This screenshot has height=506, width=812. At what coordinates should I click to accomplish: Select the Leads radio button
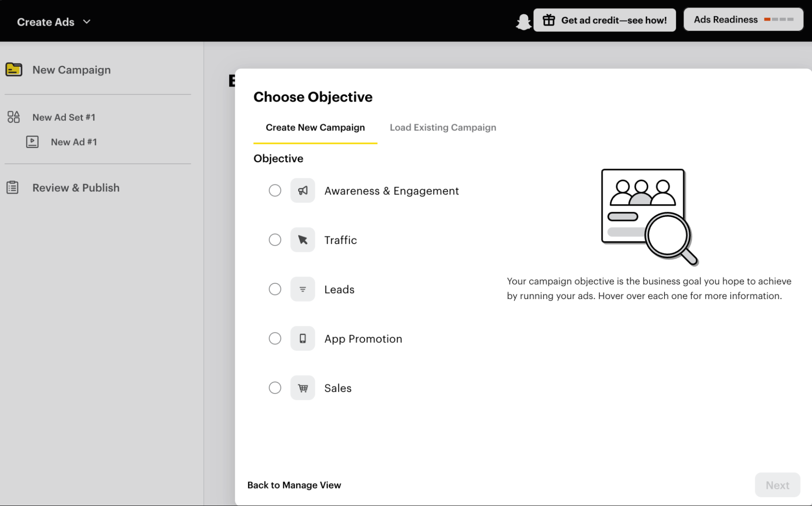point(275,289)
